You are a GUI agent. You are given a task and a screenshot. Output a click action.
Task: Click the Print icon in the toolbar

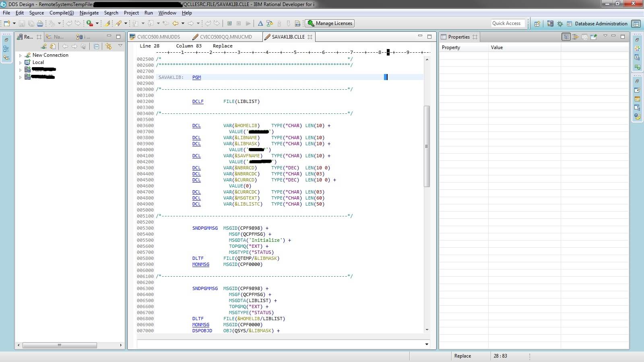click(40, 24)
